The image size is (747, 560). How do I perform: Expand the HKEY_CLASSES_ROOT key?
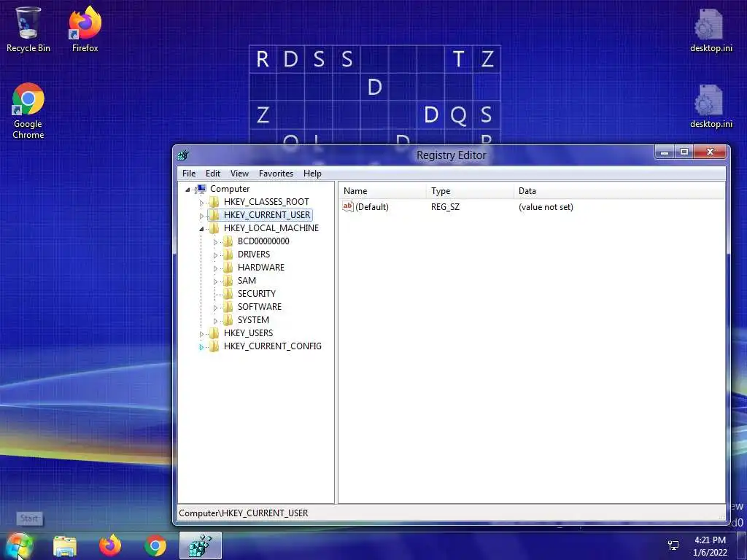(201, 203)
